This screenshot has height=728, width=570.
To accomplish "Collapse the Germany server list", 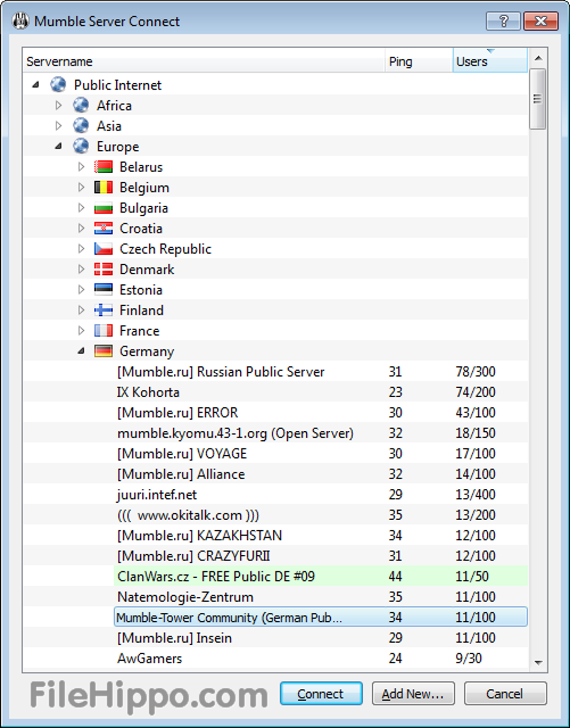I will (82, 351).
